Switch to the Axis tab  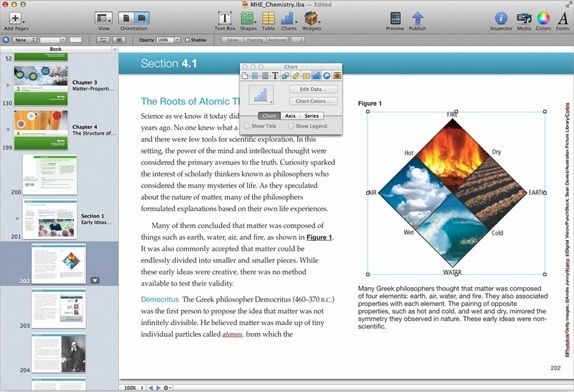(x=290, y=116)
